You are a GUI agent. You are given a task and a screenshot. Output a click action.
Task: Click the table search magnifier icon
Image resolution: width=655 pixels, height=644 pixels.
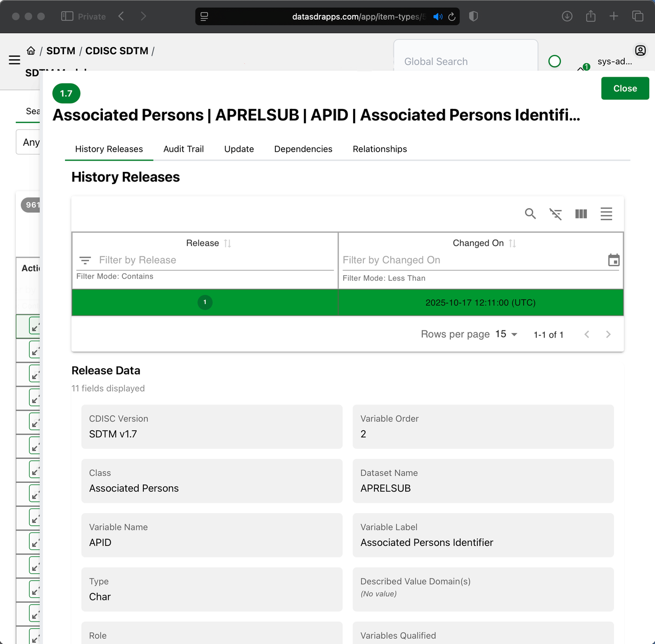(530, 214)
